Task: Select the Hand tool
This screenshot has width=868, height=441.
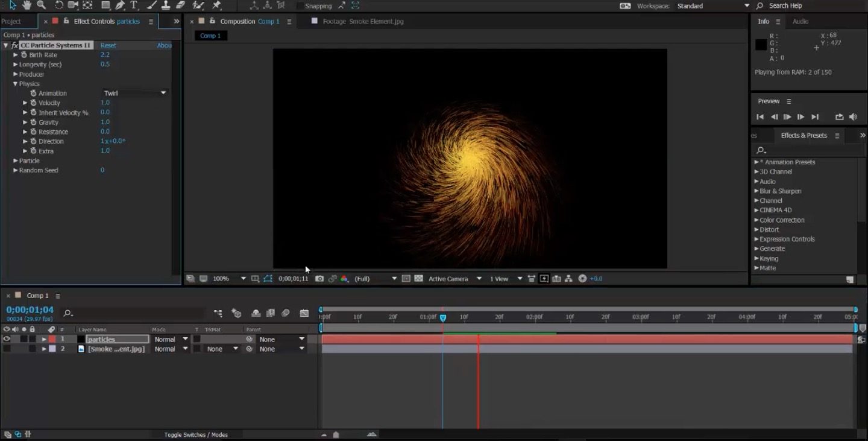Action: click(x=27, y=5)
